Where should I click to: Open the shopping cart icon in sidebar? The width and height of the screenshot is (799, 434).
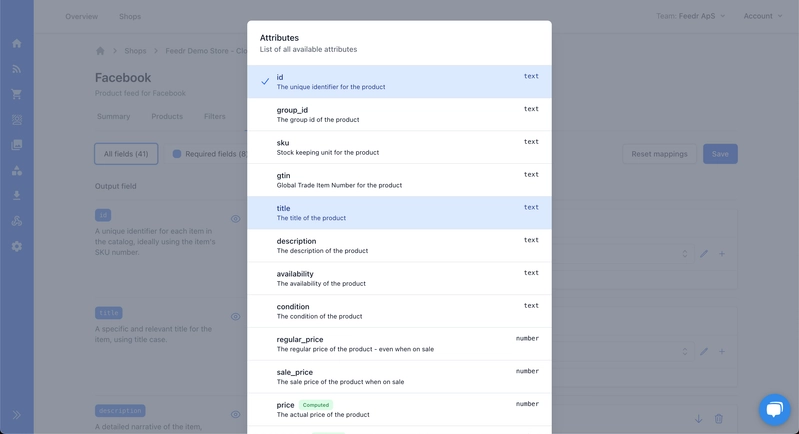click(x=17, y=94)
